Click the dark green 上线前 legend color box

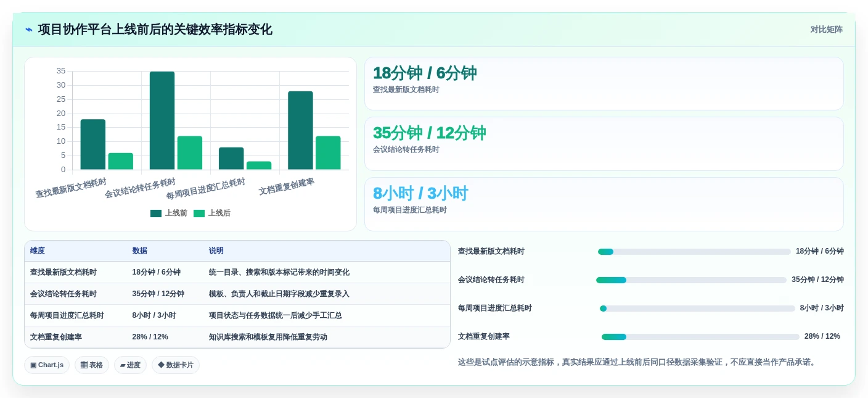click(x=156, y=214)
